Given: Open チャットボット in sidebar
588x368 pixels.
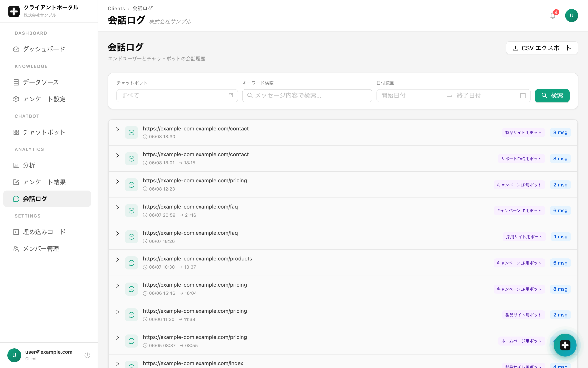Looking at the screenshot, I should [x=47, y=132].
